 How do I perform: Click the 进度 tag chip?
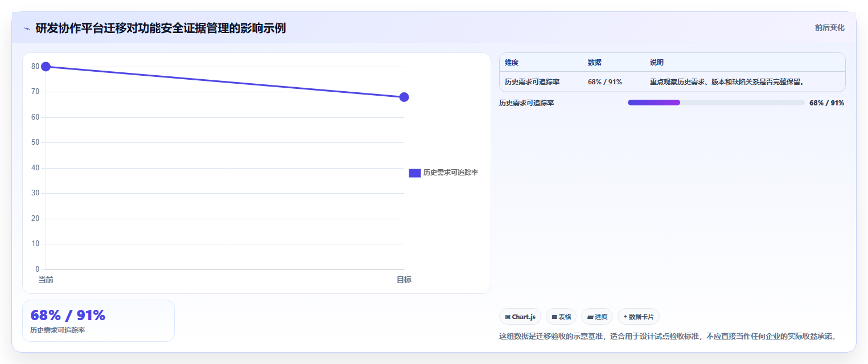pos(597,317)
